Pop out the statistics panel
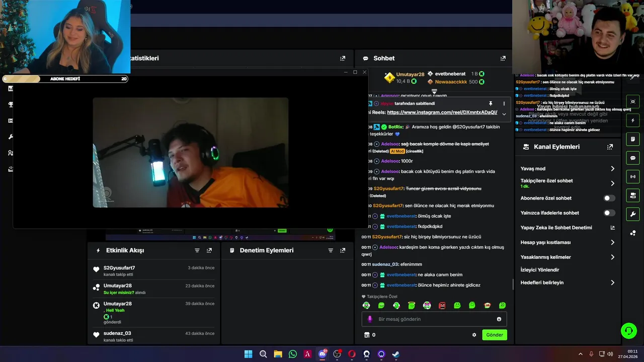The image size is (644, 362). point(343,58)
